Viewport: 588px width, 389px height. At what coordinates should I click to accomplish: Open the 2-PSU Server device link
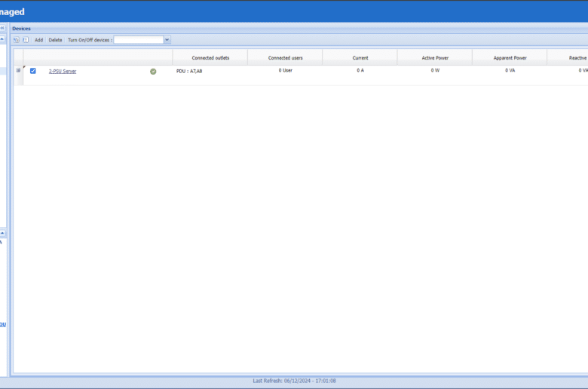(63, 72)
